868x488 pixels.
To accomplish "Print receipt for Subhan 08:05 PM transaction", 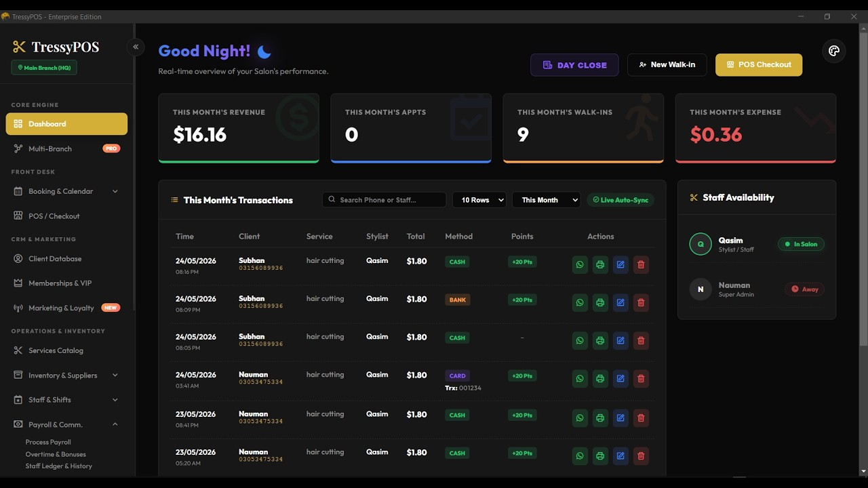I will 600,341.
